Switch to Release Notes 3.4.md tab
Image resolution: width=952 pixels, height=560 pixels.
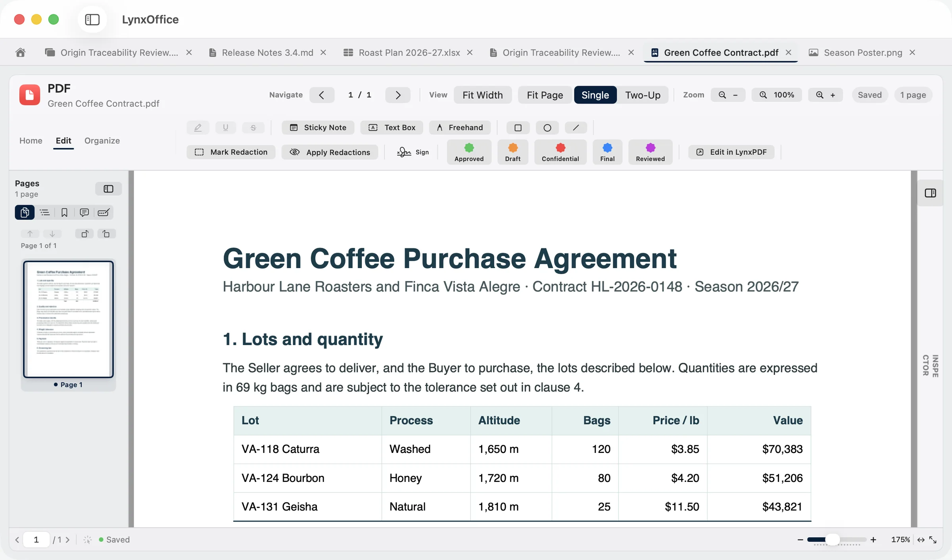coord(261,52)
